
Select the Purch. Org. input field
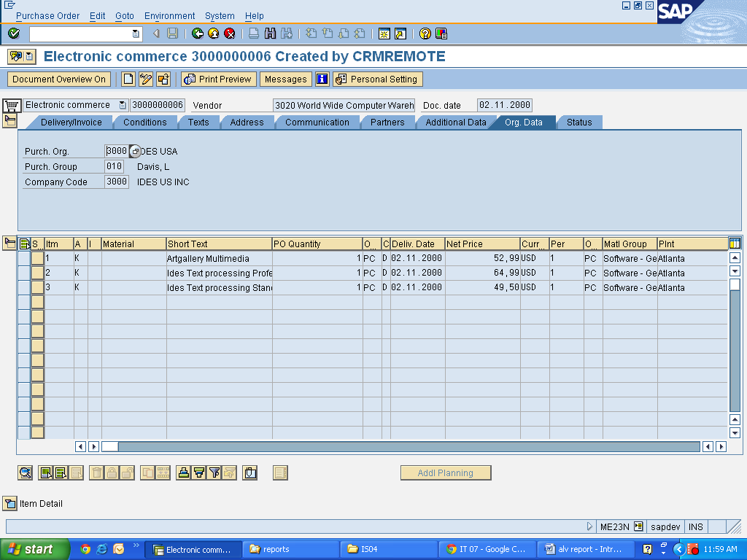pyautogui.click(x=115, y=151)
